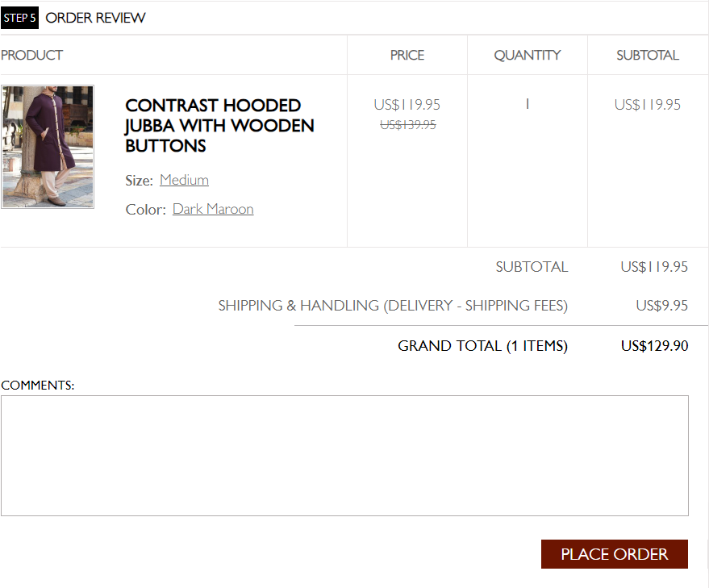Click the line item subtotal US$119.95

tap(647, 104)
